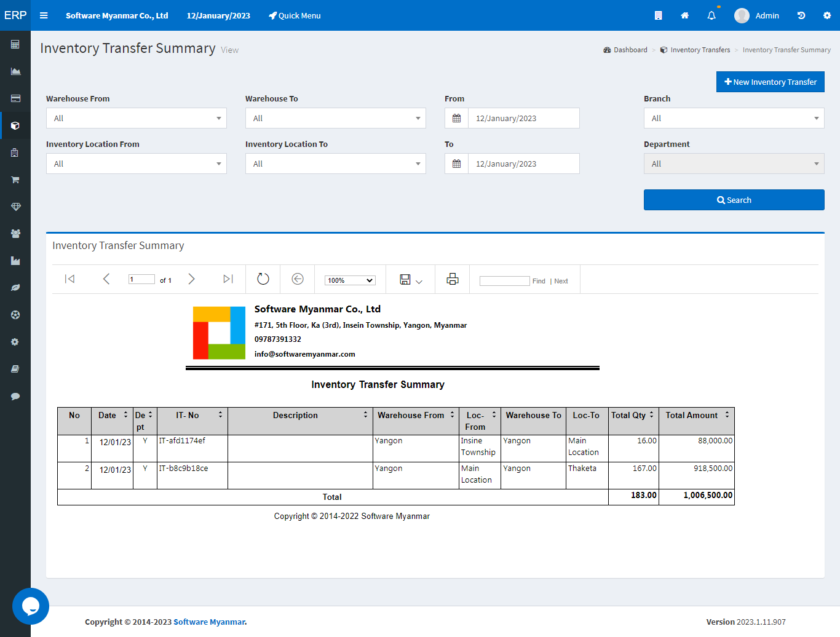Sort by Total Qty column
840x637 pixels.
coord(652,415)
